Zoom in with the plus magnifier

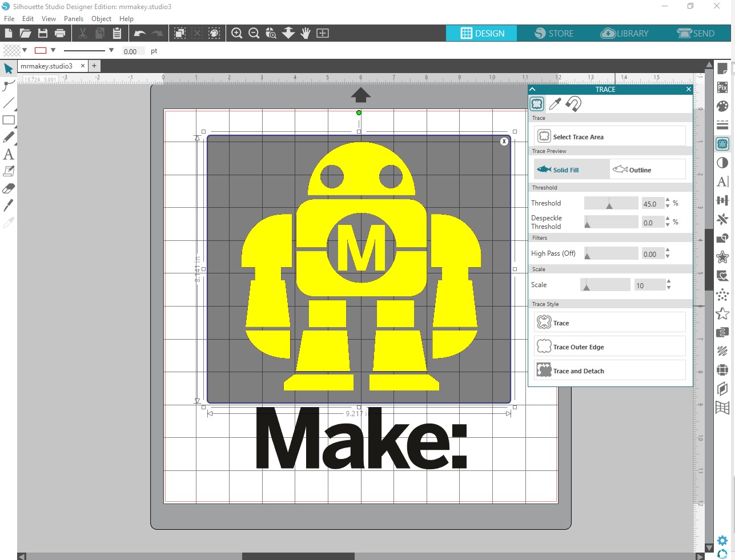point(237,33)
